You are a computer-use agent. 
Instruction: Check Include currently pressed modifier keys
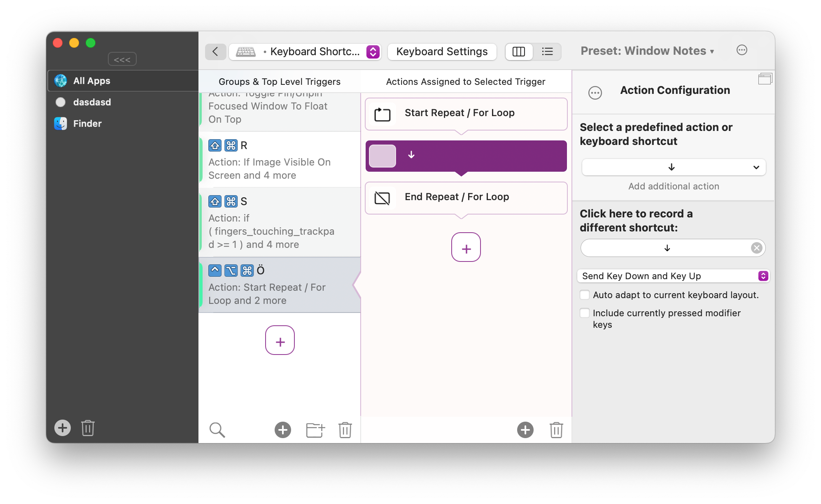click(x=585, y=313)
